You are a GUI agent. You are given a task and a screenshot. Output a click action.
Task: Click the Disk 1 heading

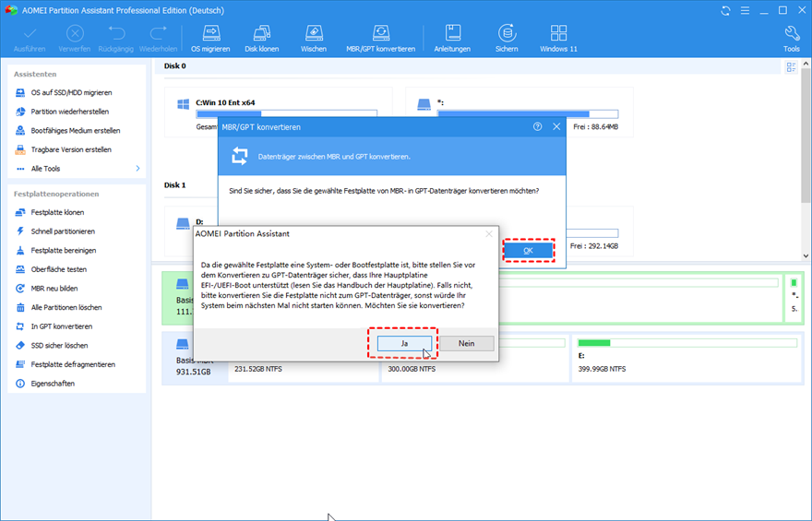[x=175, y=185]
